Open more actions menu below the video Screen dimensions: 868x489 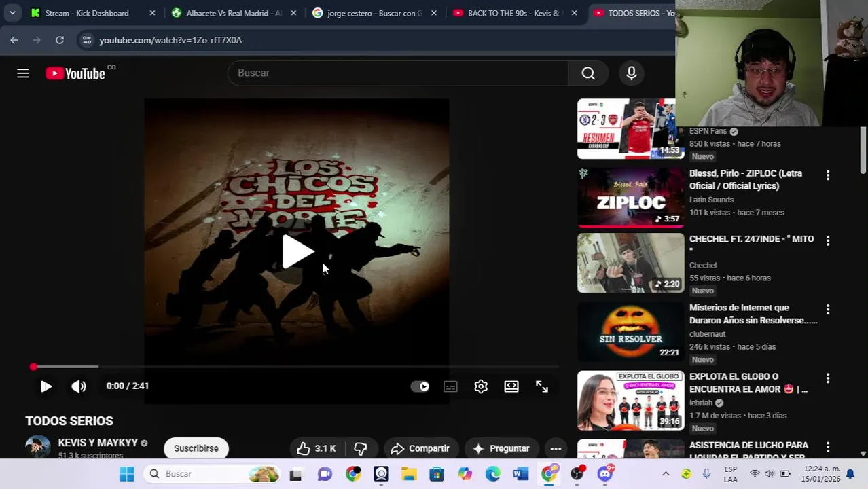pyautogui.click(x=556, y=448)
